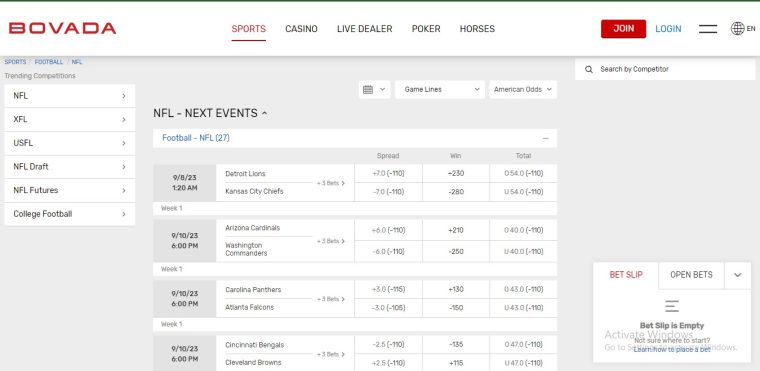This screenshot has width=760, height=371.
Task: Select Over 40.0 total
Action: (523, 230)
